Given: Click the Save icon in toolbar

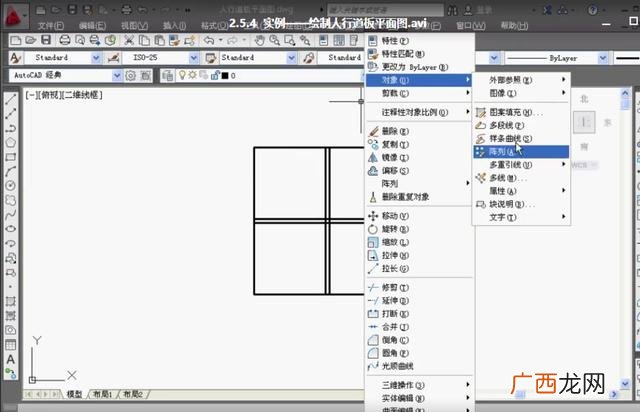Looking at the screenshot, I should point(46,40).
